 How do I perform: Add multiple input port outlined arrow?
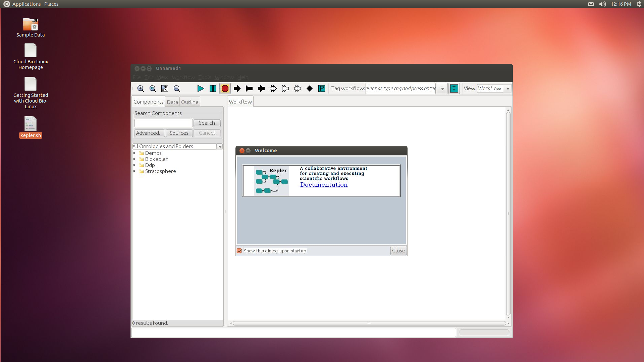click(273, 88)
